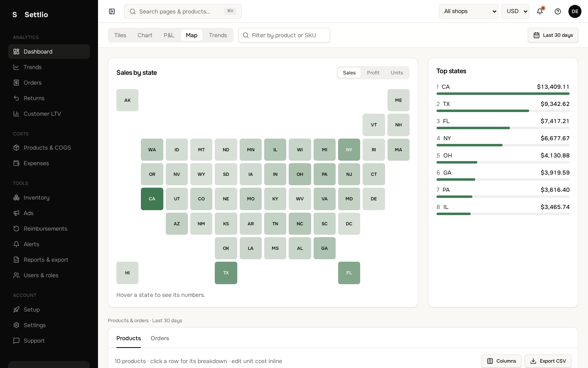Click the Trends line-chart icon in sidebar
This screenshot has height=368, width=588.
pyautogui.click(x=16, y=67)
